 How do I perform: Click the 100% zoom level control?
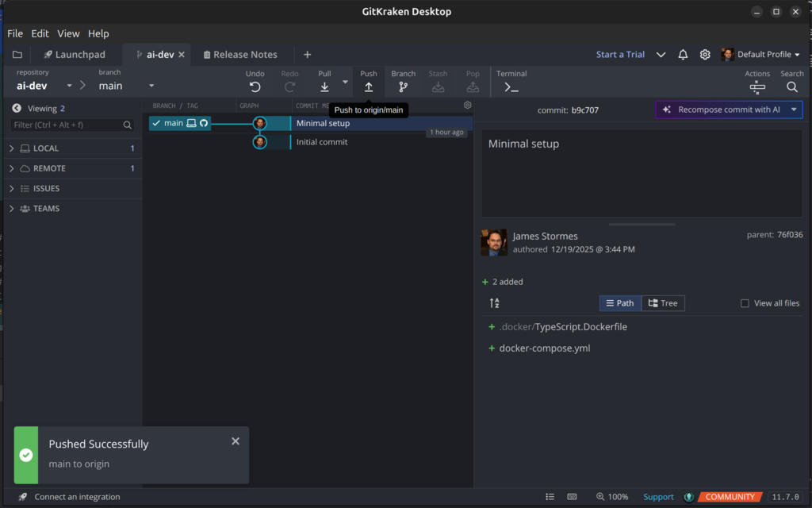coord(611,497)
